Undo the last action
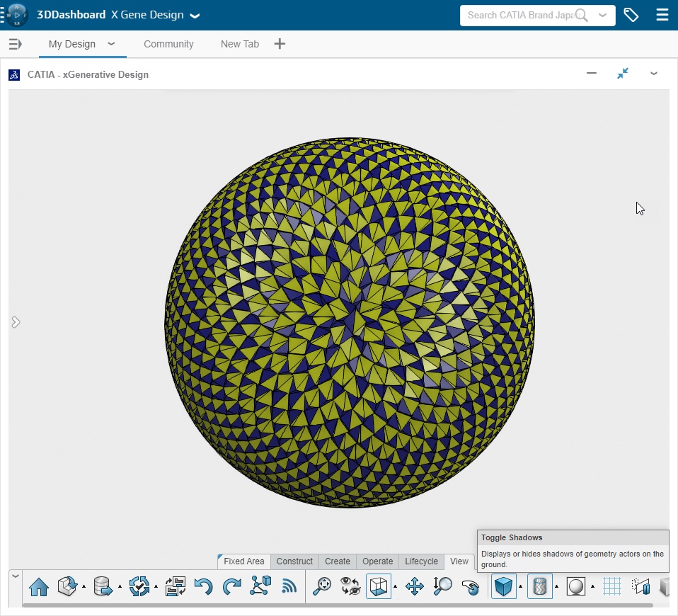This screenshot has height=616, width=678. (203, 587)
